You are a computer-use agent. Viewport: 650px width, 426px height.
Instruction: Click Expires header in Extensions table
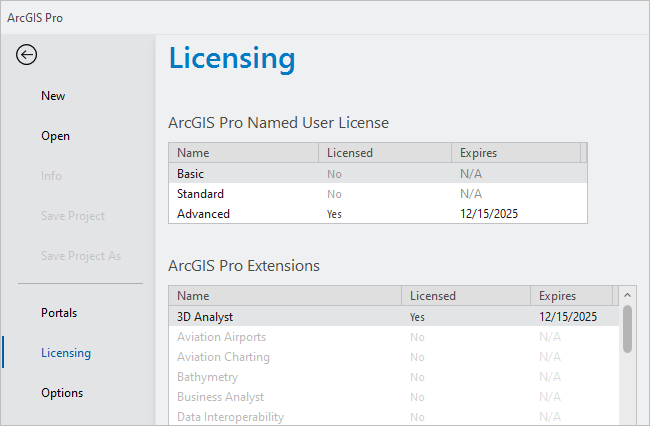coord(572,296)
